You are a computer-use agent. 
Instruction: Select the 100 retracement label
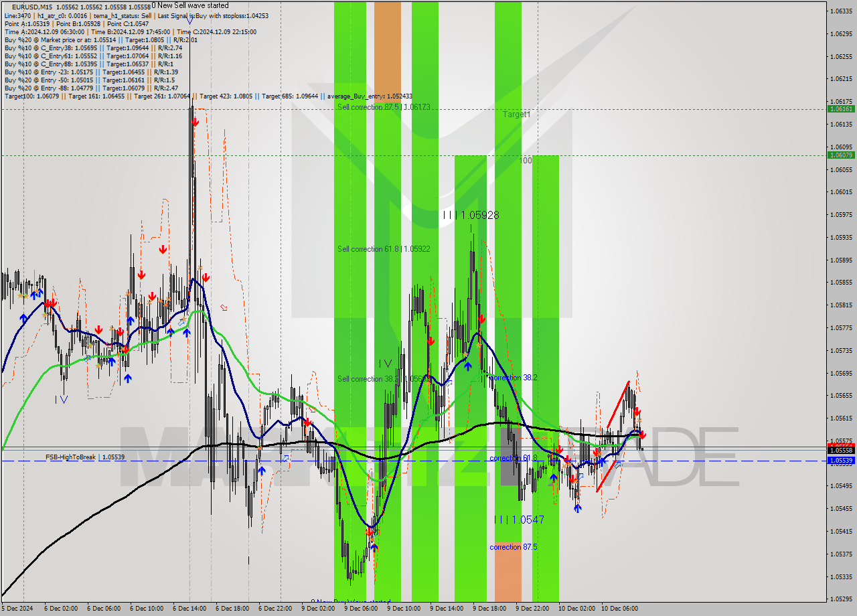coord(526,160)
